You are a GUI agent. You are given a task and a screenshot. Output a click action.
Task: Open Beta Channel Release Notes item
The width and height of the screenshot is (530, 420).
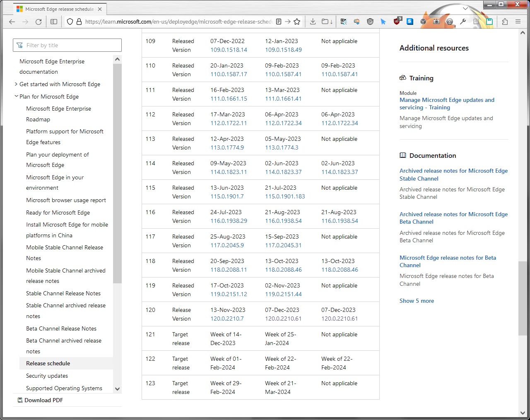(x=61, y=328)
